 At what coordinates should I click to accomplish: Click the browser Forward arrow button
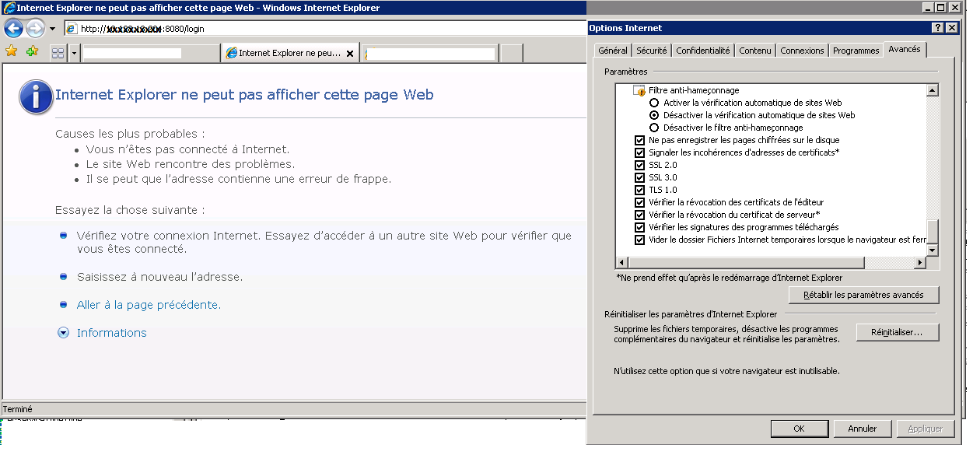pyautogui.click(x=35, y=29)
